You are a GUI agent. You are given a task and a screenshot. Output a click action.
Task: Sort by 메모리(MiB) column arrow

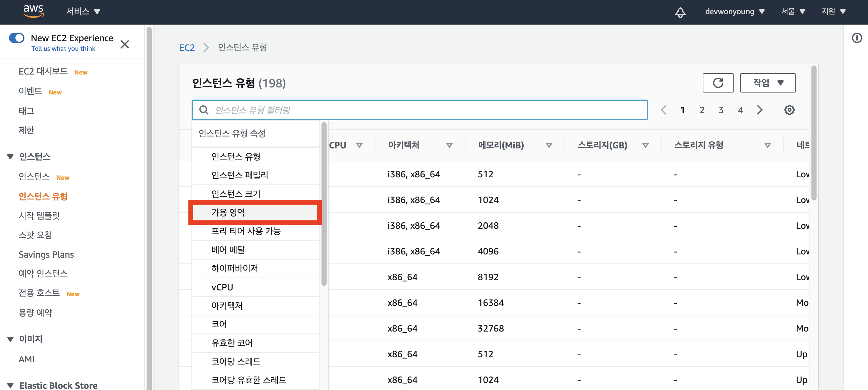pos(549,145)
